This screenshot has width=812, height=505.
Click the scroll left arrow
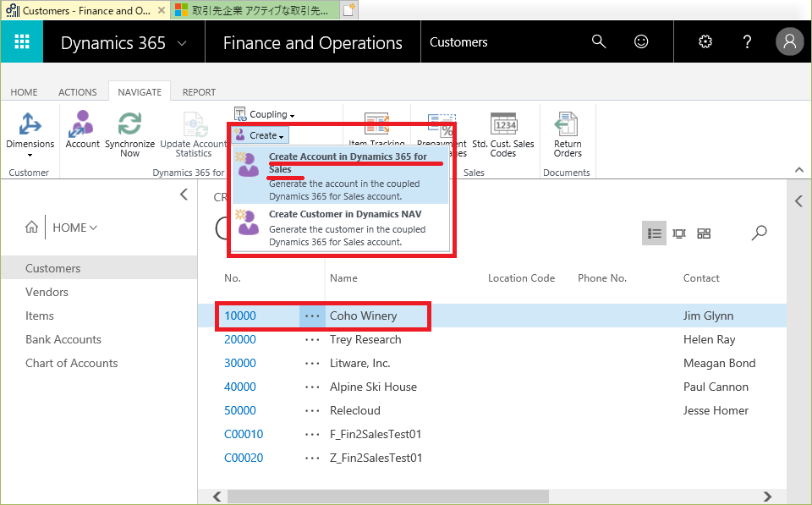pyautogui.click(x=217, y=497)
